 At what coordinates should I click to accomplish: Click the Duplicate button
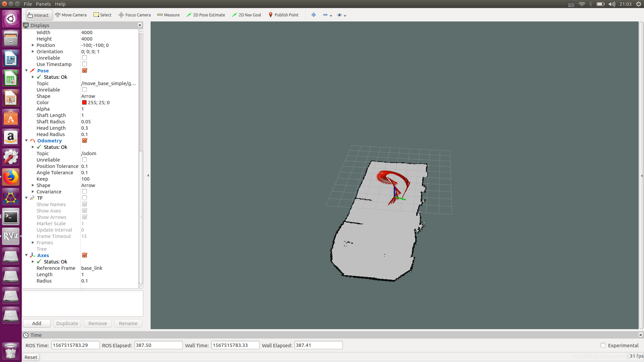pos(67,323)
